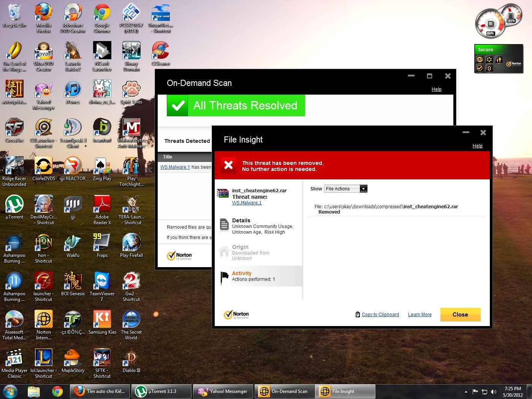The height and width of the screenshot is (399, 532).
Task: Select Details section in File Insight
Action: 259,226
